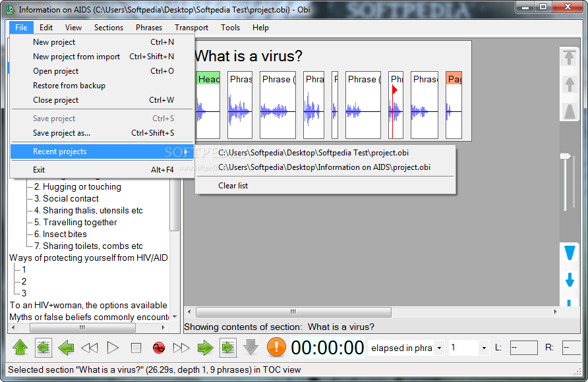Click TOC vertical scrollbar down arrow
This screenshot has width=588, height=382.
pyautogui.click(x=175, y=317)
